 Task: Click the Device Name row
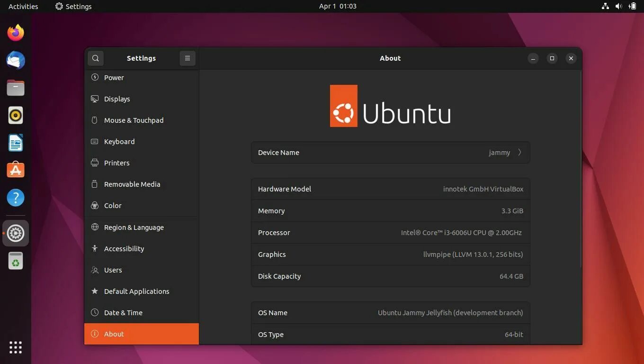[391, 152]
